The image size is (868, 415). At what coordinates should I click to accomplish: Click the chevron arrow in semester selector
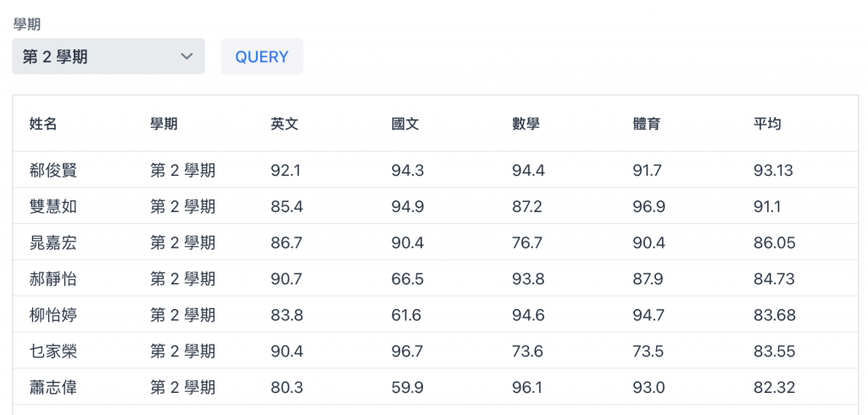187,57
